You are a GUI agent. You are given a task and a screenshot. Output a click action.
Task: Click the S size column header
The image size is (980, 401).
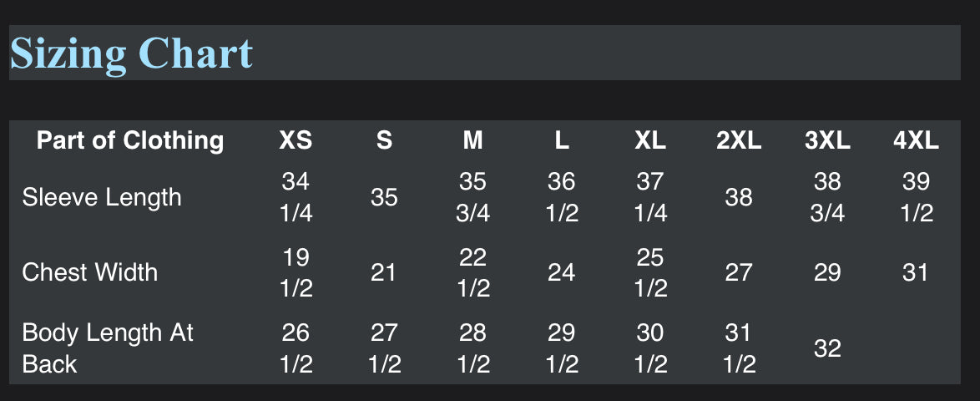[384, 140]
